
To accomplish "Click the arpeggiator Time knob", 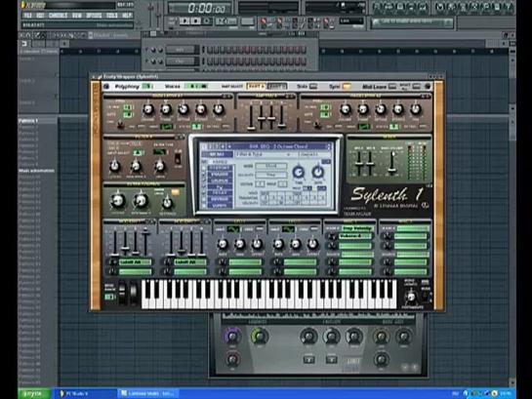I will point(299,173).
